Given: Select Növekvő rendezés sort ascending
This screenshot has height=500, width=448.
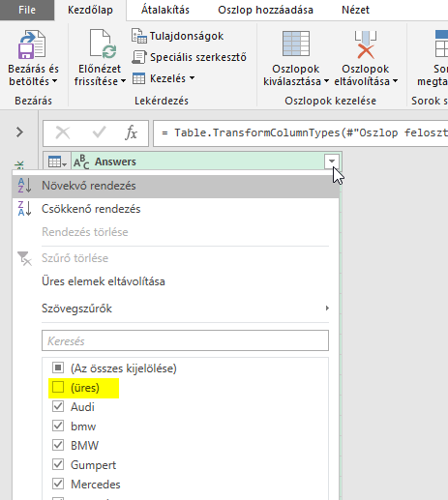Looking at the screenshot, I should [x=175, y=186].
